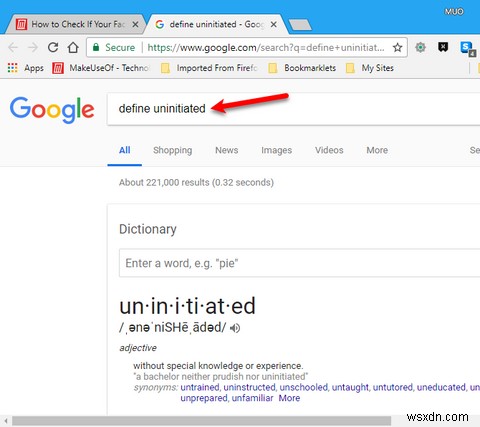The width and height of the screenshot is (480, 427).
Task: Click the black badge extension icon
Action: 443,47
